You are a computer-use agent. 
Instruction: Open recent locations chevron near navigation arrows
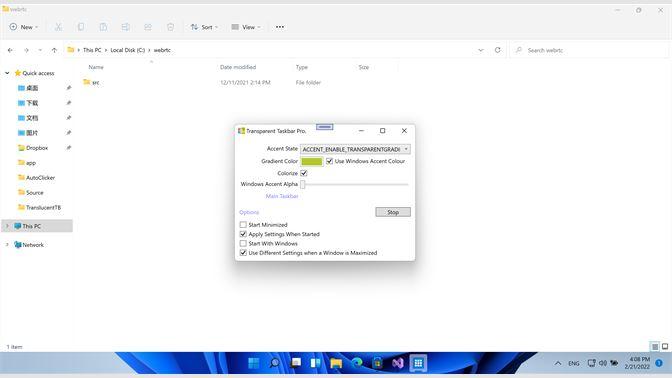[40, 50]
